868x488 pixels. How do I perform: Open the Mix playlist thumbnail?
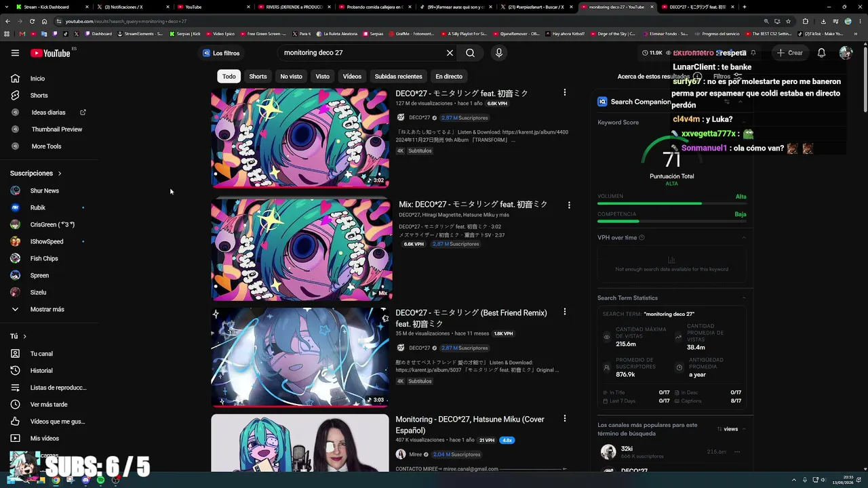(x=302, y=249)
